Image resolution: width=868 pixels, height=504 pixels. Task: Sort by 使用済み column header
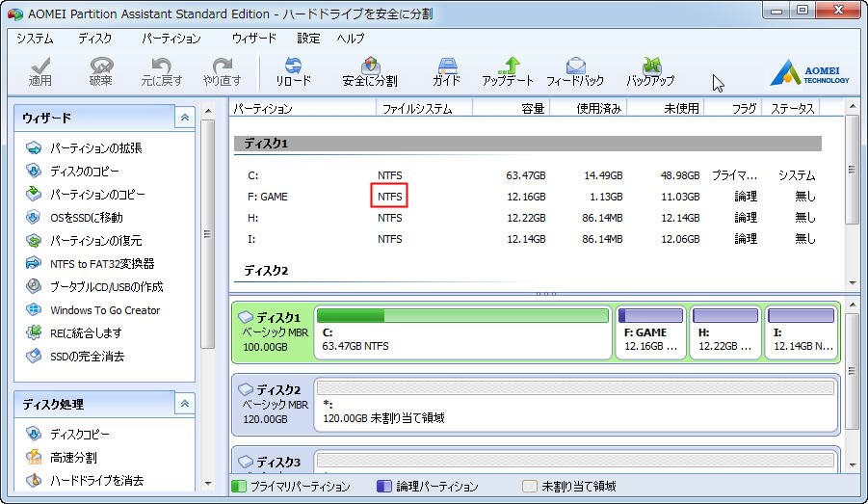pos(588,108)
